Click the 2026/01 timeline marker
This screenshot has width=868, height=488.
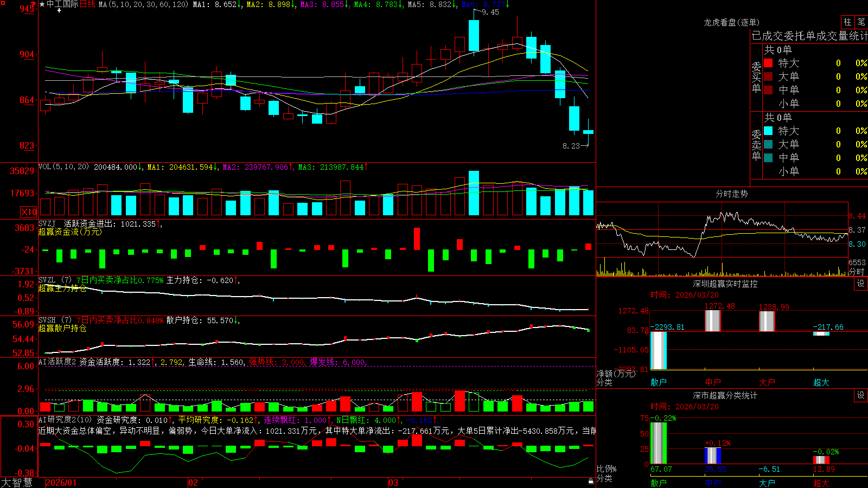click(61, 483)
